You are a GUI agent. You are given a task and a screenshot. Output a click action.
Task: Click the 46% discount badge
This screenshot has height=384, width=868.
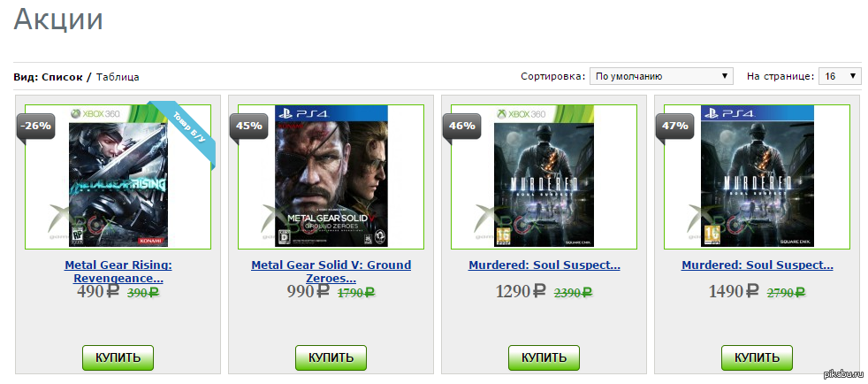pyautogui.click(x=462, y=127)
